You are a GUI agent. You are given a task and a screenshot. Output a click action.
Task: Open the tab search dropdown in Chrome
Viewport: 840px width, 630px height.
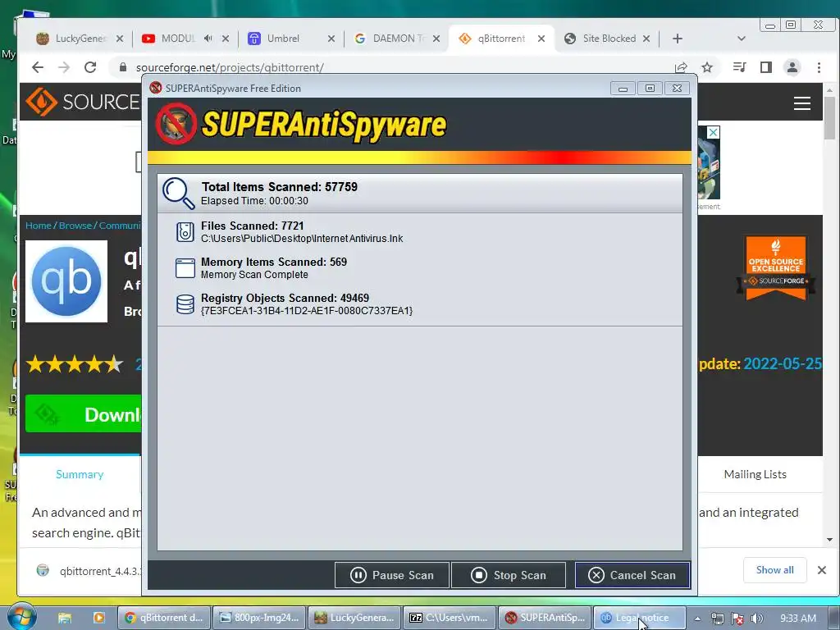pyautogui.click(x=742, y=39)
